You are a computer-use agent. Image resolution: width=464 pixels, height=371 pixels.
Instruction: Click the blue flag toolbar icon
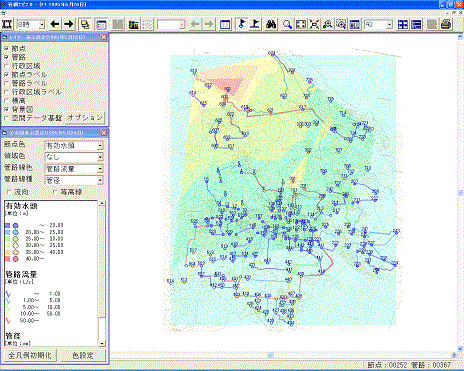click(242, 24)
